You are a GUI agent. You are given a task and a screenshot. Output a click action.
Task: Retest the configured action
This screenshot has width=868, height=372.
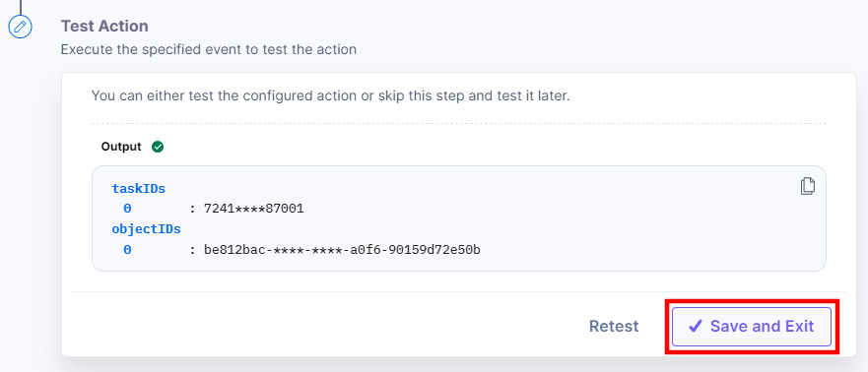pos(614,326)
